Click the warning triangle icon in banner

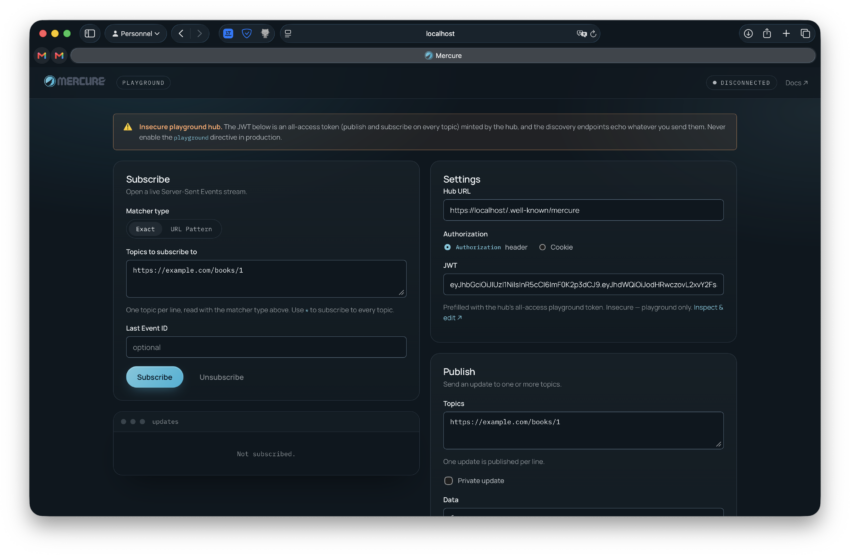[x=127, y=127]
